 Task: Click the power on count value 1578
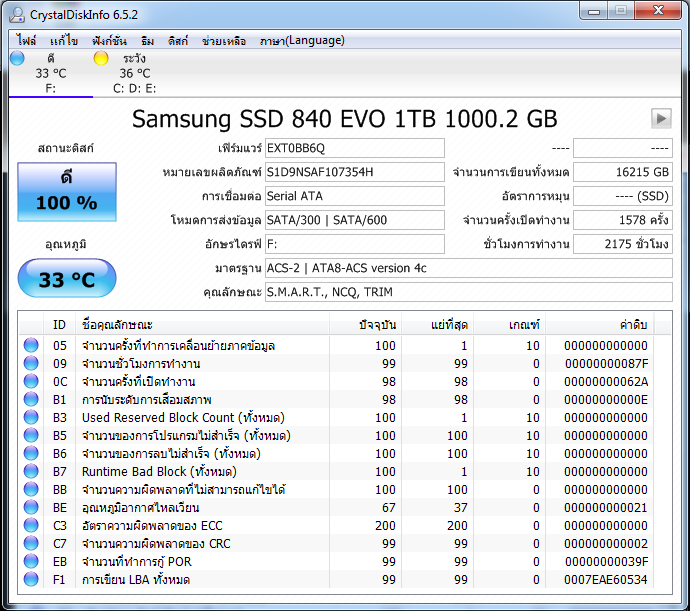coord(623,220)
